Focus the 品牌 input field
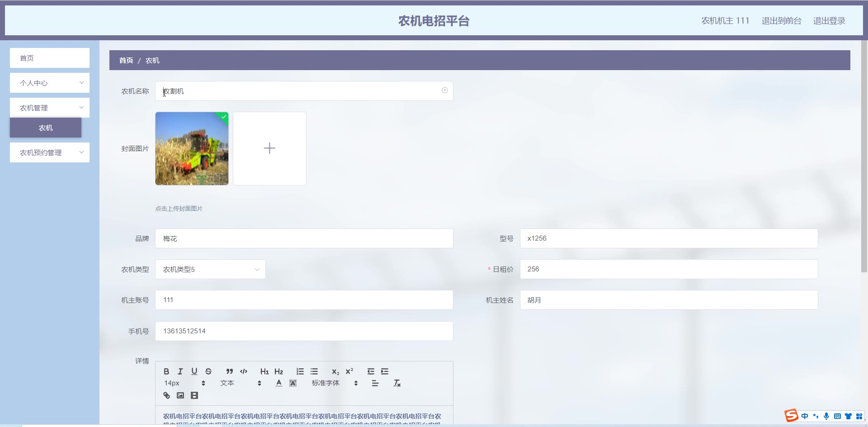The width and height of the screenshot is (868, 427). pyautogui.click(x=304, y=238)
